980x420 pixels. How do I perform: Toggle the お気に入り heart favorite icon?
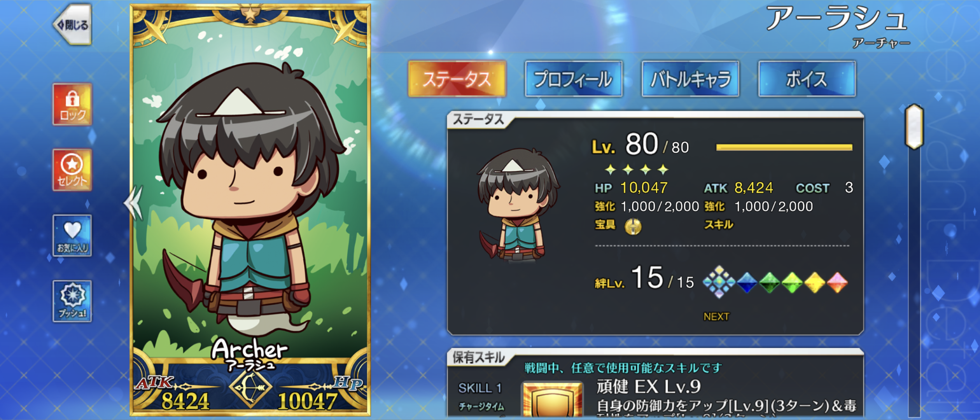coord(72,236)
